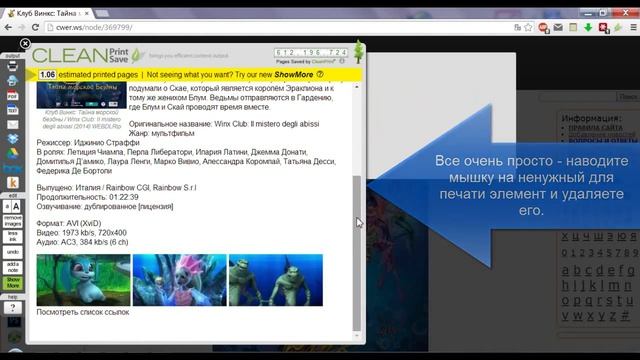This screenshot has width=640, height=360.
Task: Click the red Adblock extension icon
Action: [x=543, y=28]
